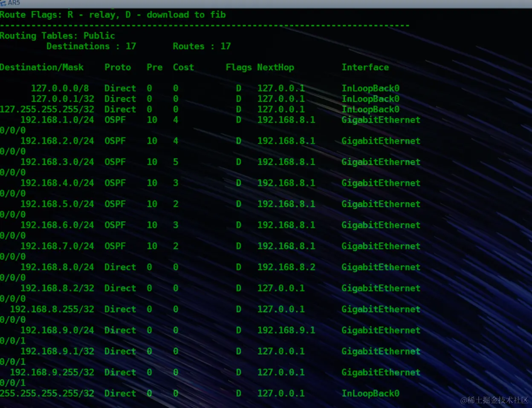
Task: Select destination 192.168.1.0/24
Action: 58,120
